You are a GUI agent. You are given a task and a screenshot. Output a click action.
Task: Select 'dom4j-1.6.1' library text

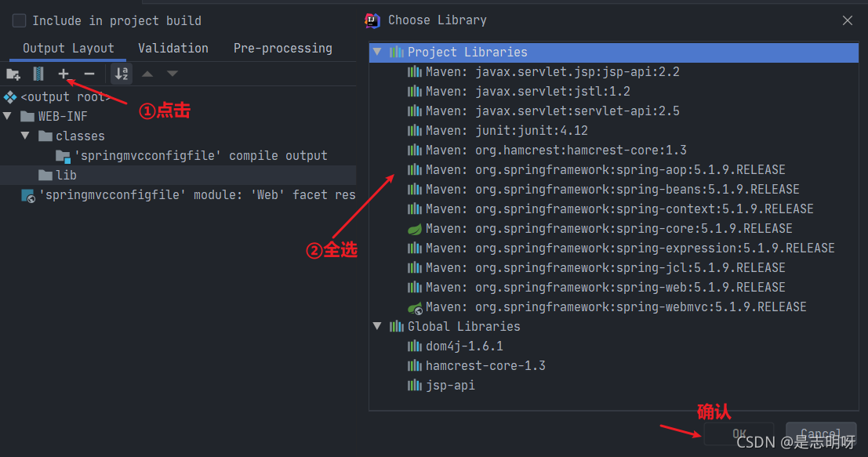click(x=464, y=346)
